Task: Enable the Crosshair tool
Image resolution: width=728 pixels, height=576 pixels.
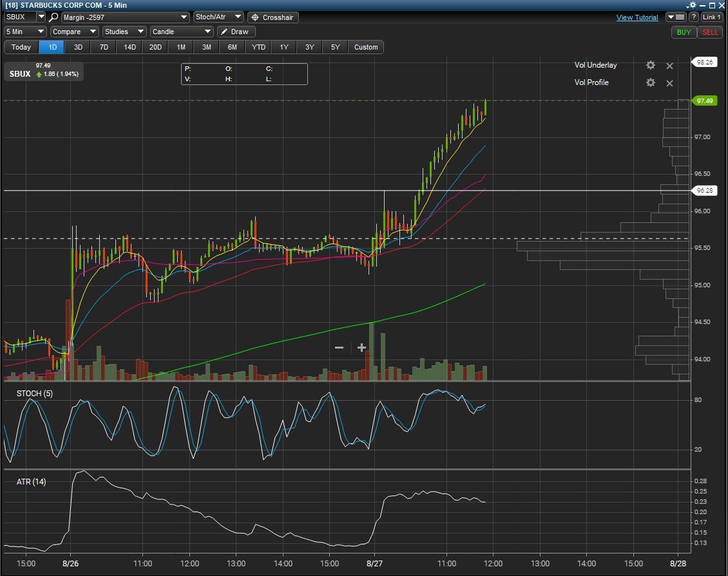Action: [273, 17]
